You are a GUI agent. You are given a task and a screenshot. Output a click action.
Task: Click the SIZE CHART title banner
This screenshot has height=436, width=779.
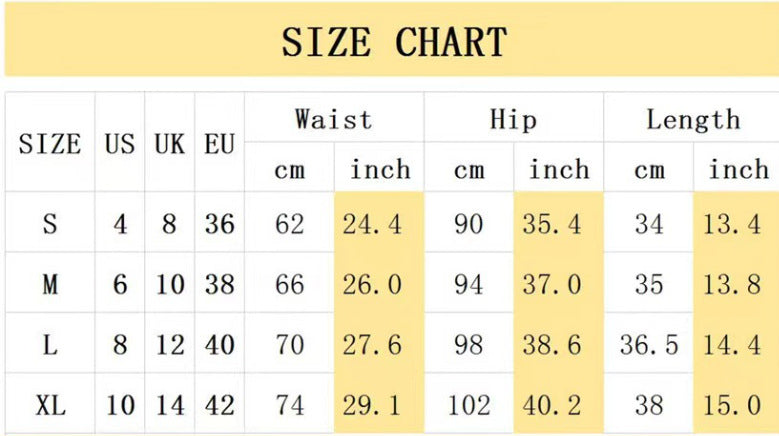point(393,42)
